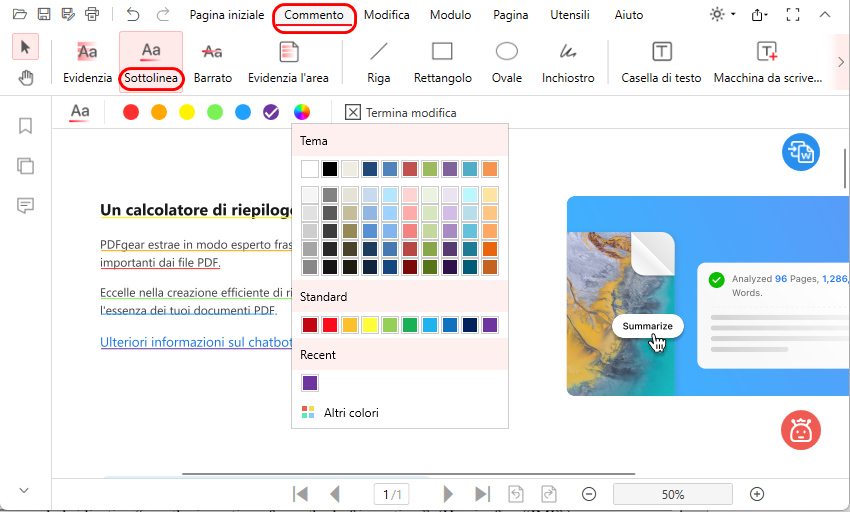Screen dimensions: 850x512
Task: Click Termina modifica to finish editing
Action: coord(401,112)
